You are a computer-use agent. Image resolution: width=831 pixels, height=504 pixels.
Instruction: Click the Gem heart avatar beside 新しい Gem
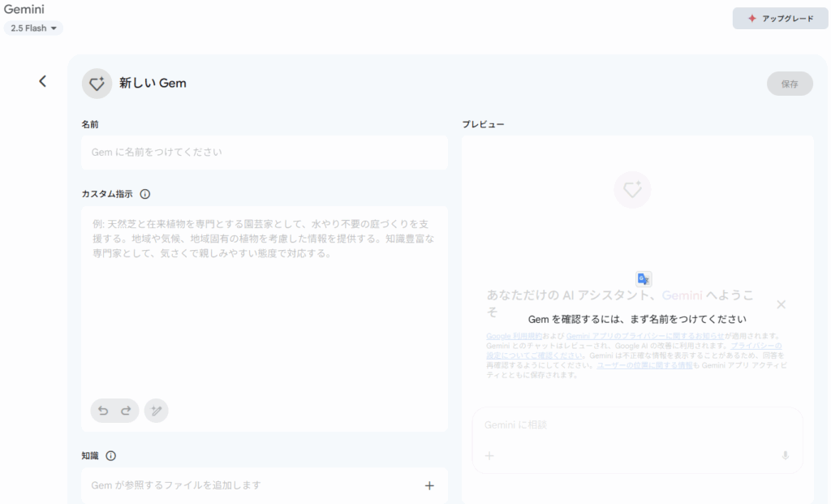point(97,84)
